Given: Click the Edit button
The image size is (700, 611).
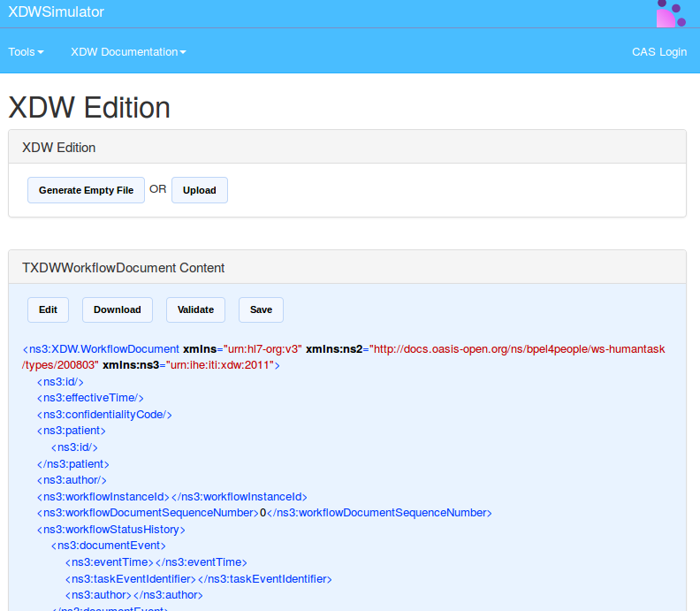Looking at the screenshot, I should click(48, 309).
